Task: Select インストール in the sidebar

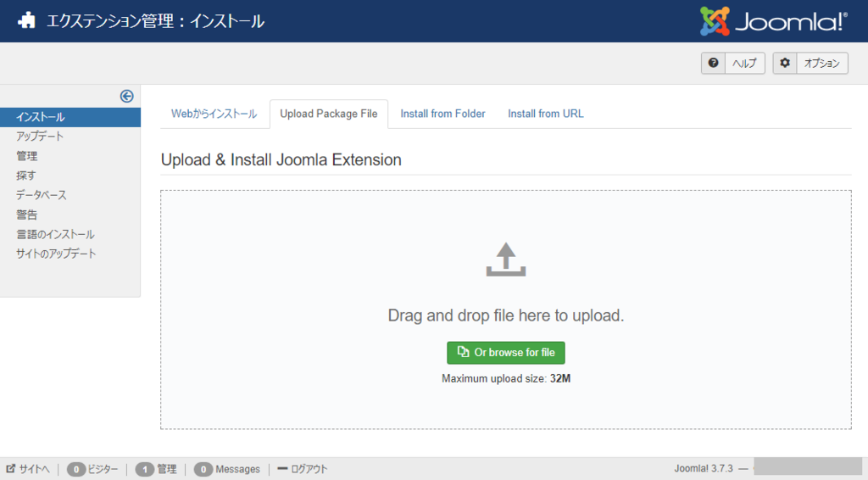Action: (70, 117)
